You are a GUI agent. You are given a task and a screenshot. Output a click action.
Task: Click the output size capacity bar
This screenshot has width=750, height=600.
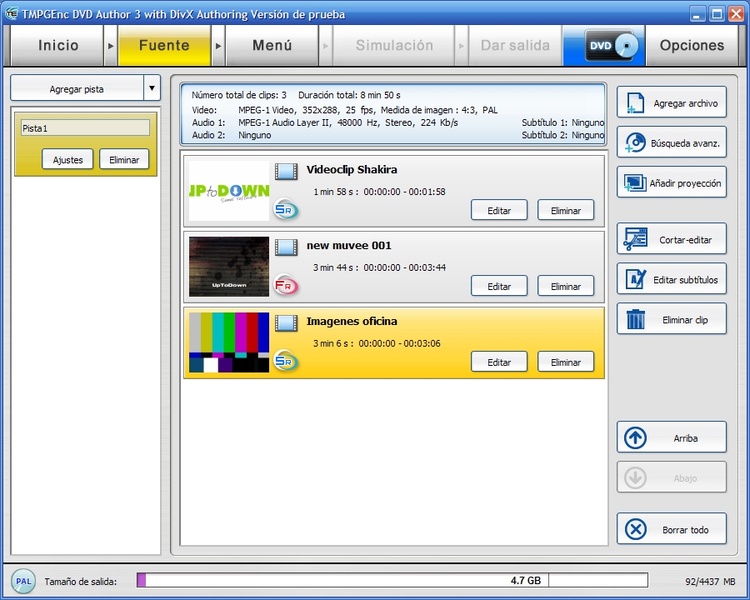(392, 580)
